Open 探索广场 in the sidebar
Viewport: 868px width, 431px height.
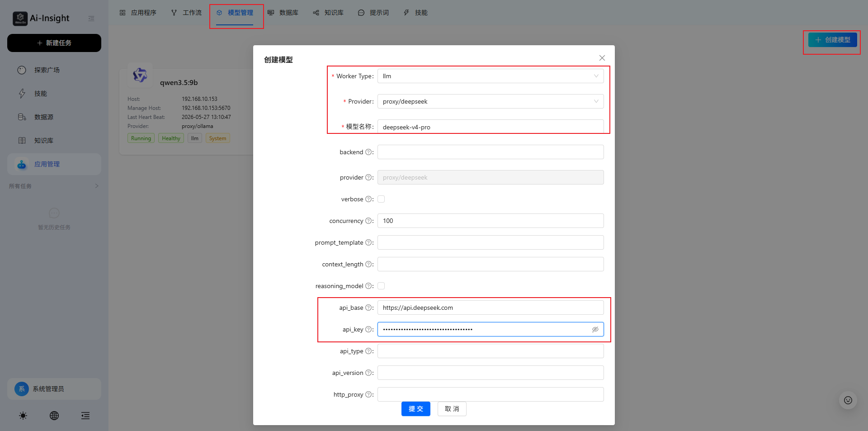(54, 70)
